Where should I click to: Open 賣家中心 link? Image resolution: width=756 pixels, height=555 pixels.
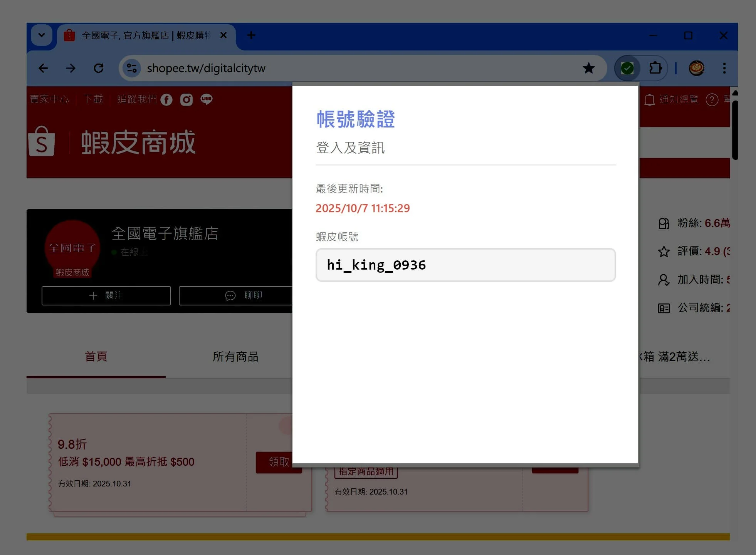(49, 99)
